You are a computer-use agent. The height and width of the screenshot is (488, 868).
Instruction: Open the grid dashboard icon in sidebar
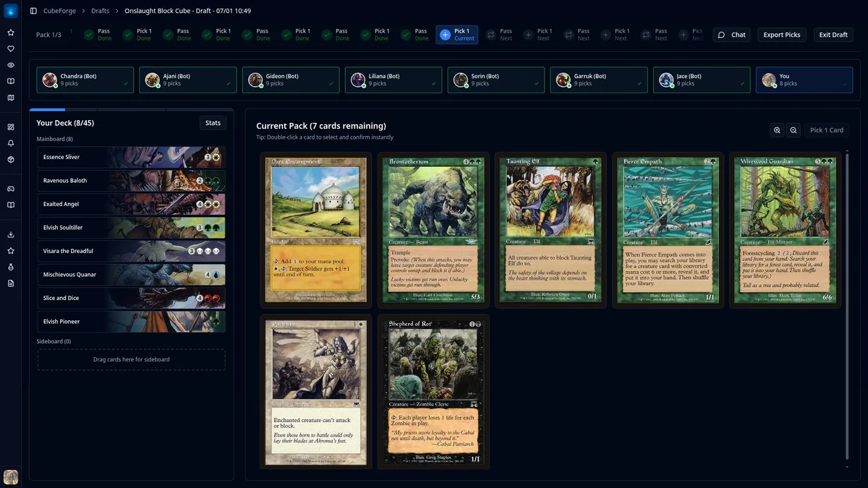tap(11, 127)
